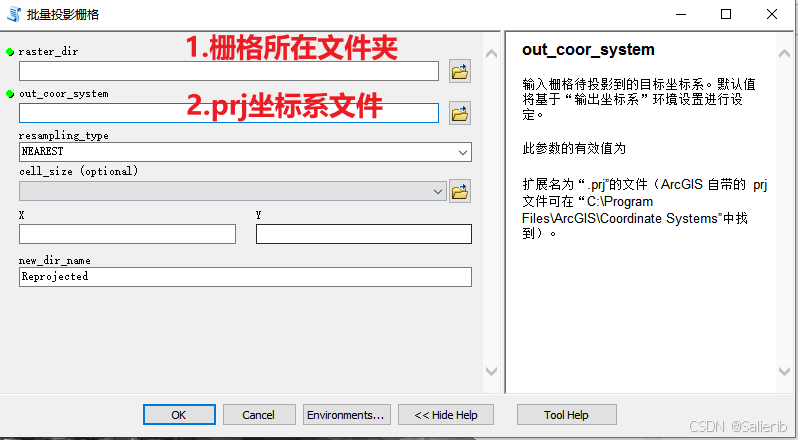Screen dimensions: 798x440
Task: Browse for out_coor_system prj file
Action: pos(460,113)
